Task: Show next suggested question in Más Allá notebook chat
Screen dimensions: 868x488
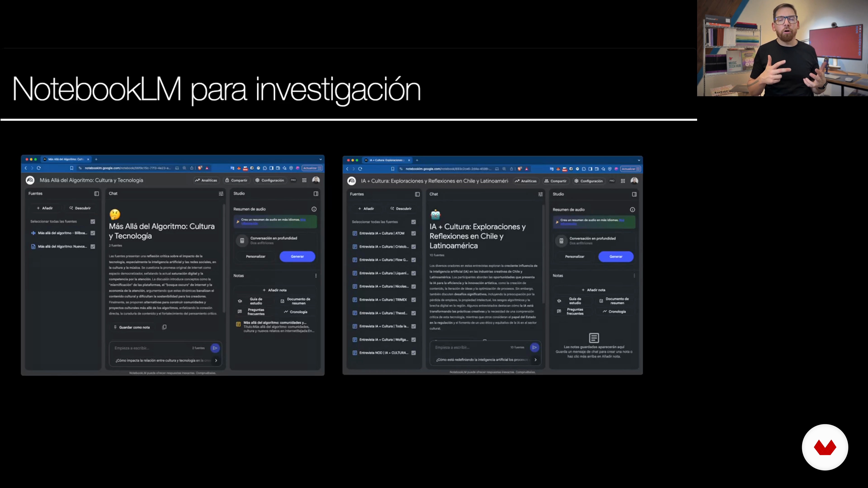Action: coord(216,361)
